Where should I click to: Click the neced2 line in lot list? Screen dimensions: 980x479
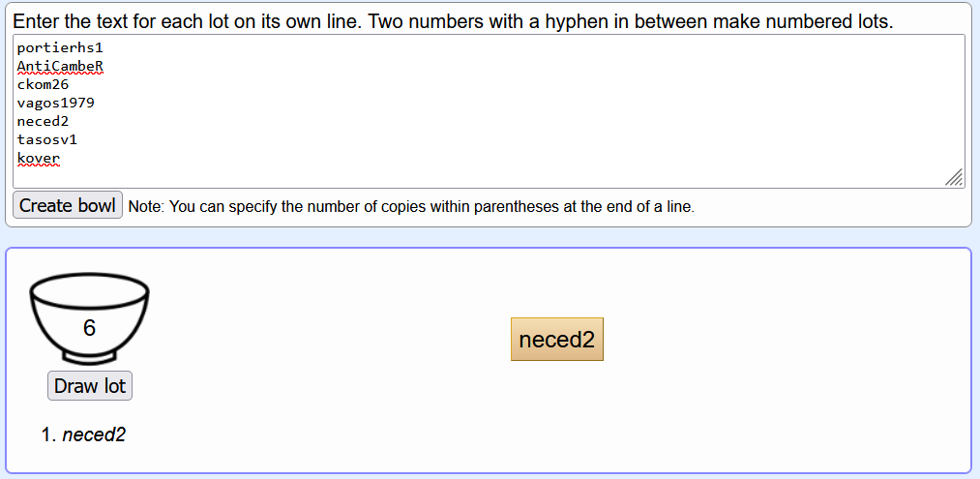pyautogui.click(x=44, y=121)
